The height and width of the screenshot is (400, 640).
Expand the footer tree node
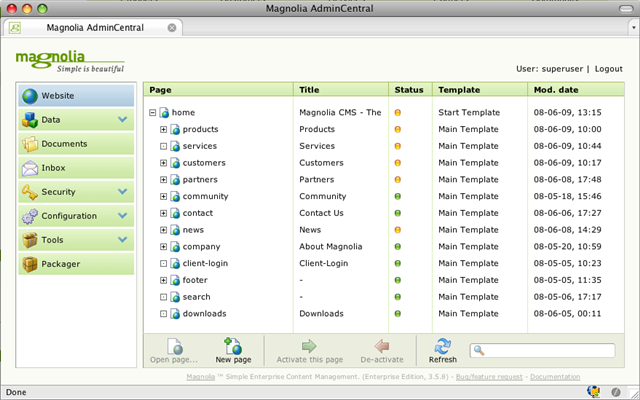pos(163,280)
